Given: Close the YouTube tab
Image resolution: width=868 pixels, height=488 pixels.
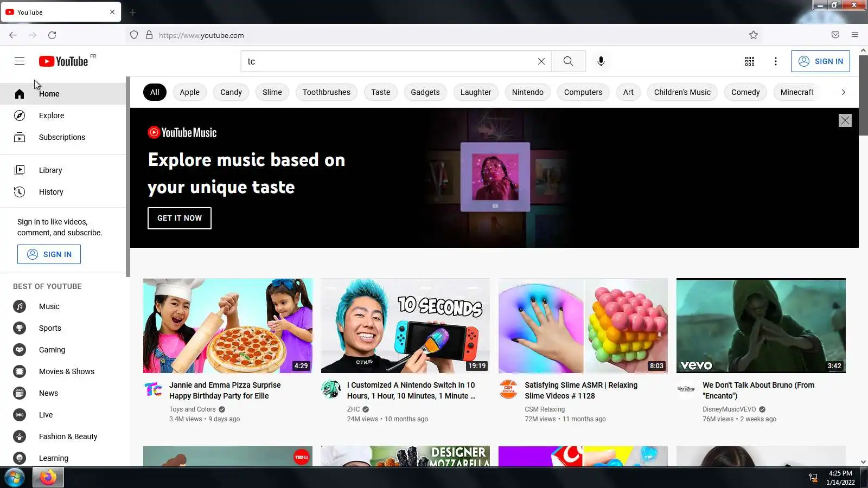Looking at the screenshot, I should point(112,12).
